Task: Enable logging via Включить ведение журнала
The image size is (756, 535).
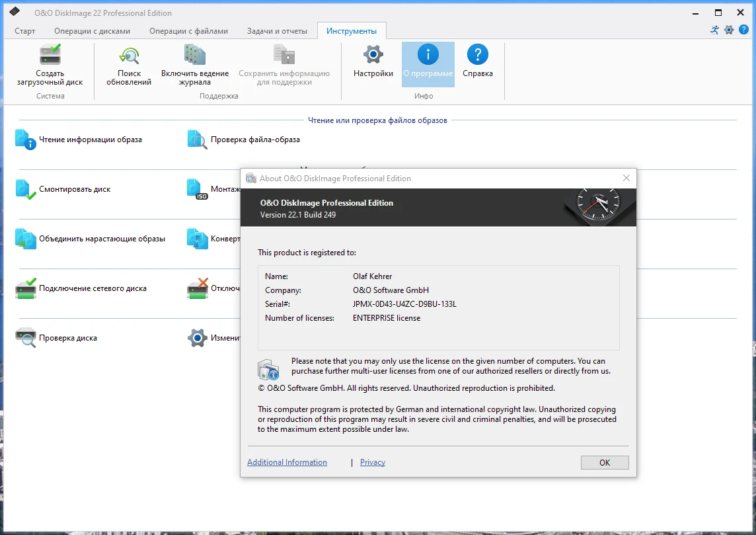Action: pyautogui.click(x=195, y=55)
